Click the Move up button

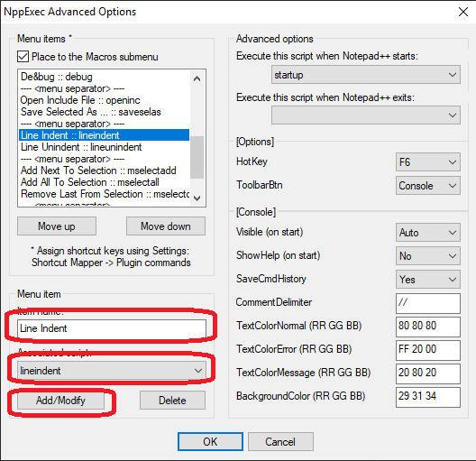point(57,226)
